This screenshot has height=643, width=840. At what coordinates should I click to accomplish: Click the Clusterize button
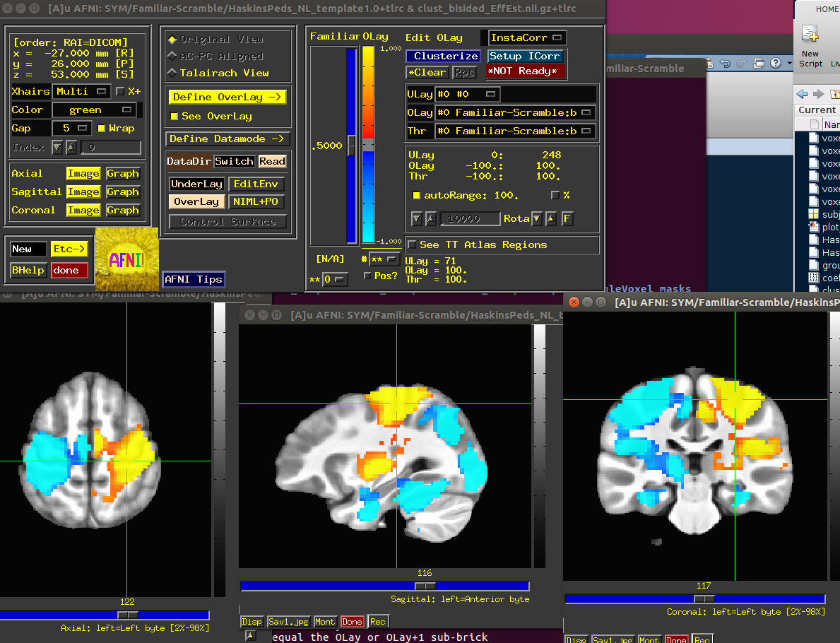pos(443,57)
